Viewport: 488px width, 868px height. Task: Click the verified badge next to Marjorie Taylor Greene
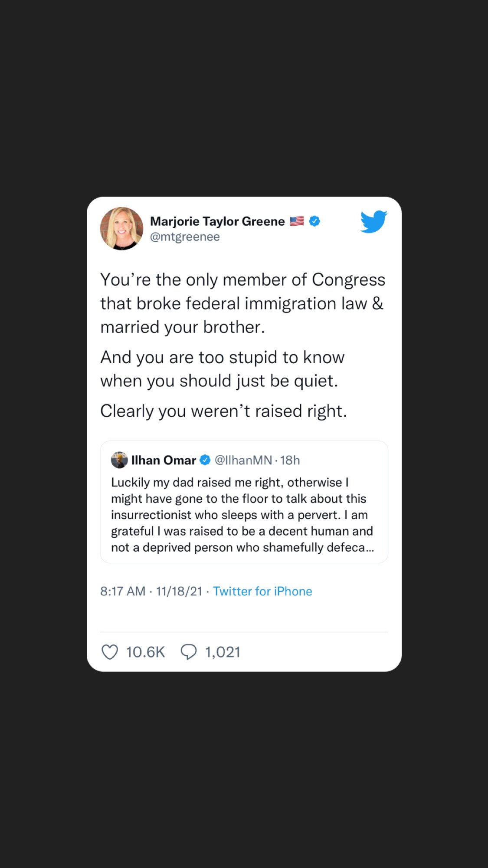click(x=314, y=221)
